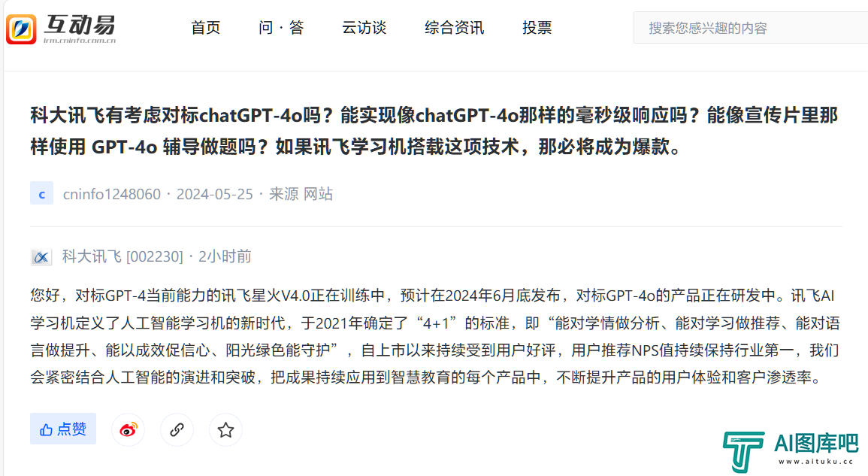Viewport: 868px width, 476px height.
Task: Click the AI图库吧 watermark logo
Action: tap(791, 451)
